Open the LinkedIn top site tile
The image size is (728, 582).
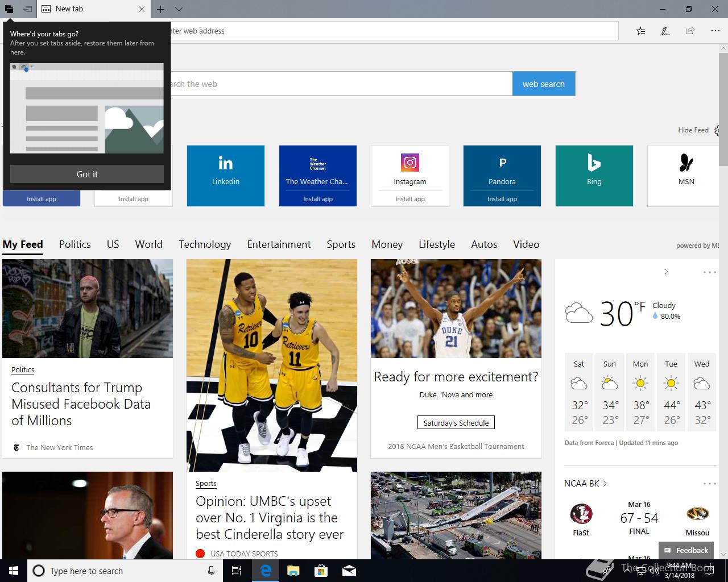226,176
